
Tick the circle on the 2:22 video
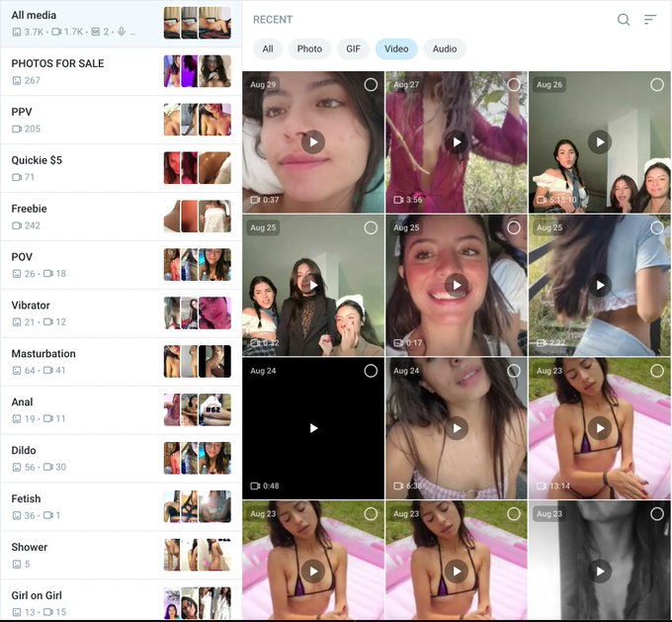pos(656,227)
